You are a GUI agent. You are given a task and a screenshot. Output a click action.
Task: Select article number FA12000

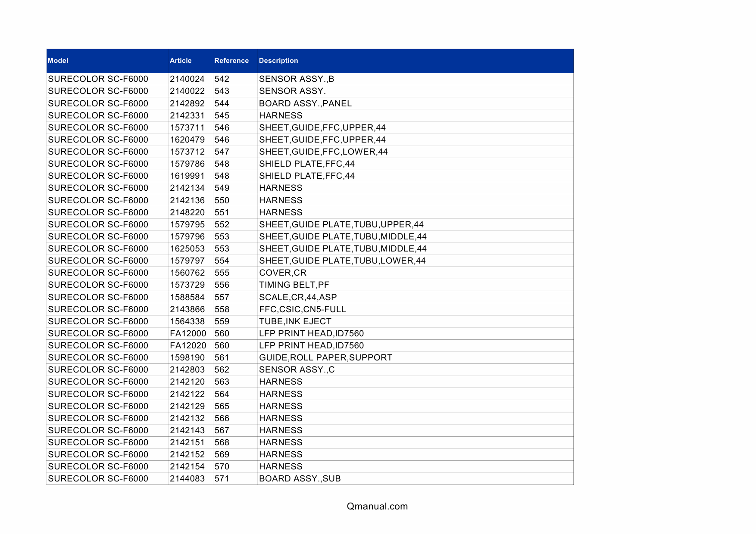click(188, 333)
